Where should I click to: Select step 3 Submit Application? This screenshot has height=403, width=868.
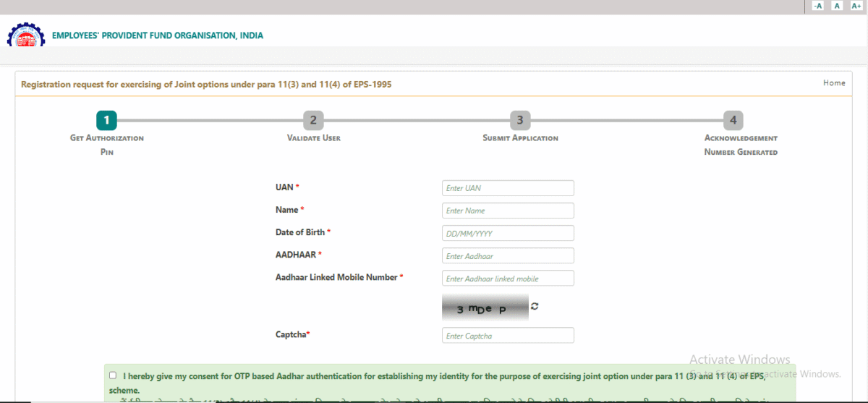pyautogui.click(x=520, y=120)
